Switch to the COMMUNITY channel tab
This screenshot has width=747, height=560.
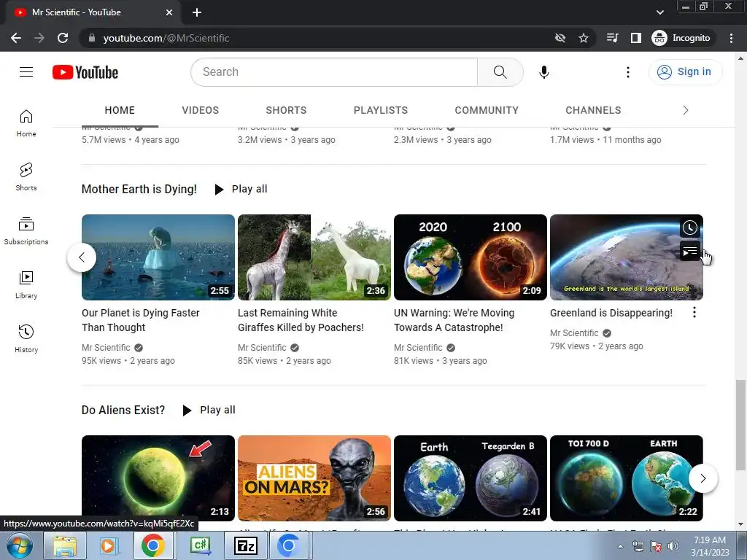click(x=487, y=111)
